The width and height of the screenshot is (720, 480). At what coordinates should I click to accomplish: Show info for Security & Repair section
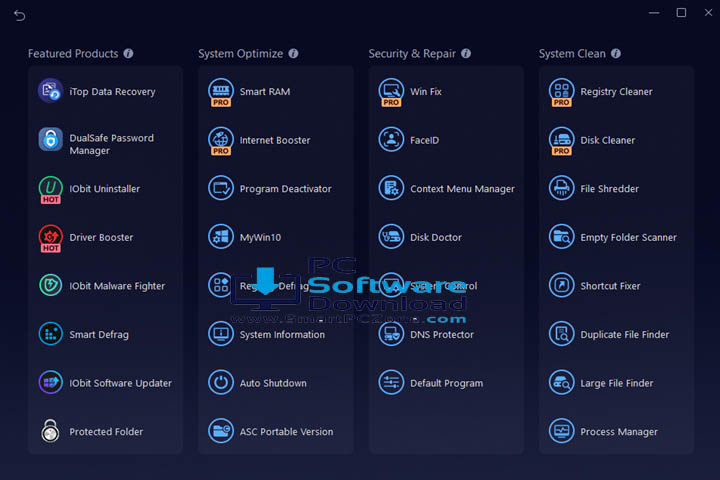coord(466,54)
